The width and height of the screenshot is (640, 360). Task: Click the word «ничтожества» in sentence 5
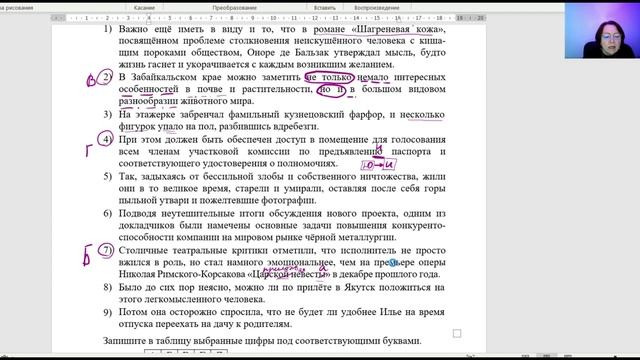389,177
